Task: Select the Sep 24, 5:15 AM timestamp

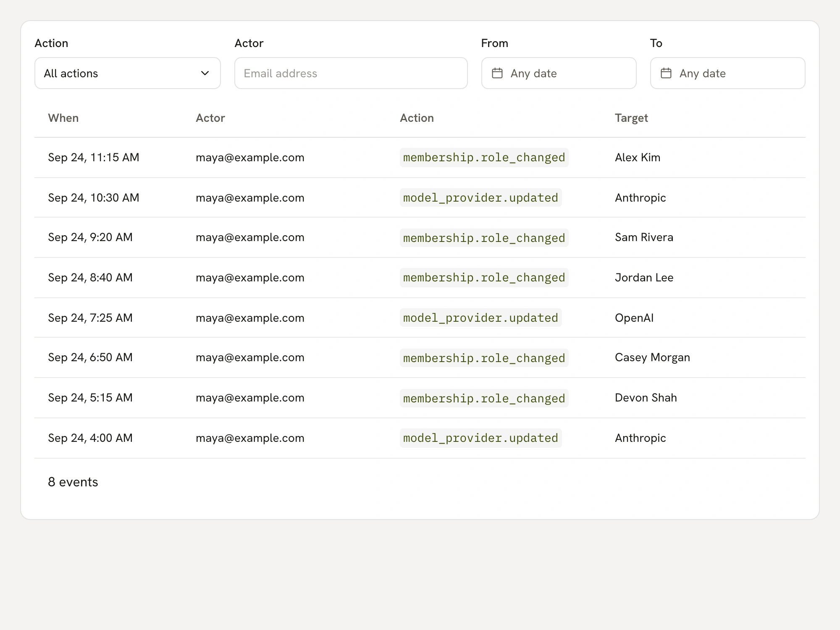Action: coord(90,398)
